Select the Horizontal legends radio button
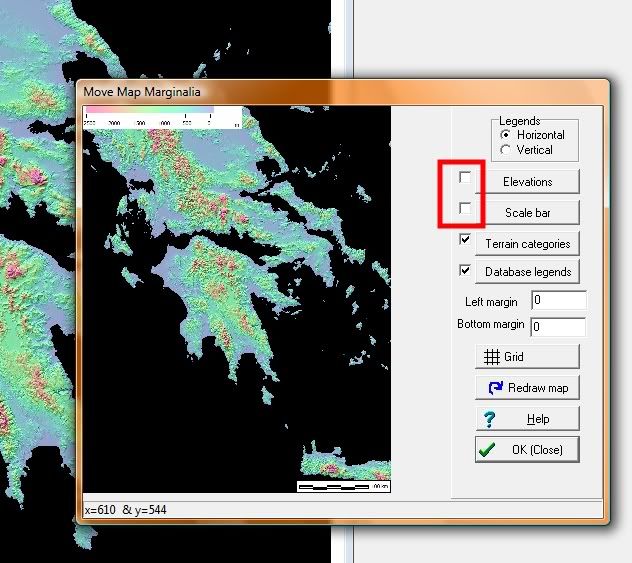This screenshot has width=632, height=563. click(506, 134)
